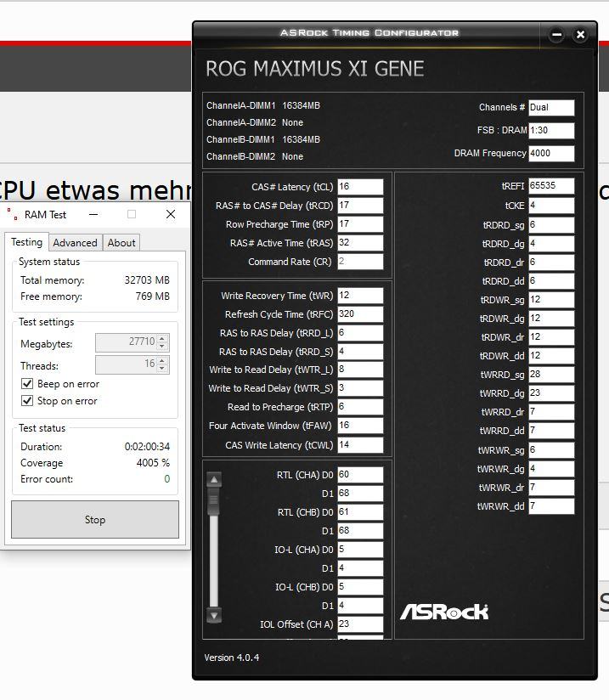Minimize the RAM Test window

[93, 214]
